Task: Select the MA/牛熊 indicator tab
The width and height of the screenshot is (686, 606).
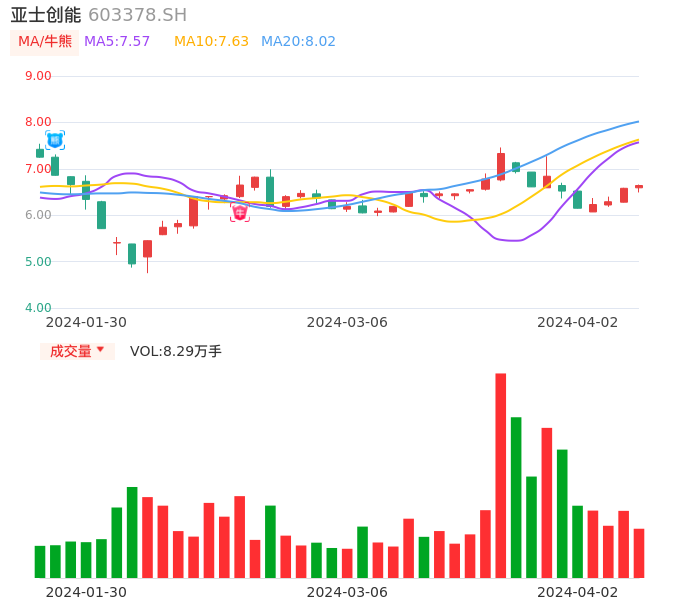Action: point(45,42)
